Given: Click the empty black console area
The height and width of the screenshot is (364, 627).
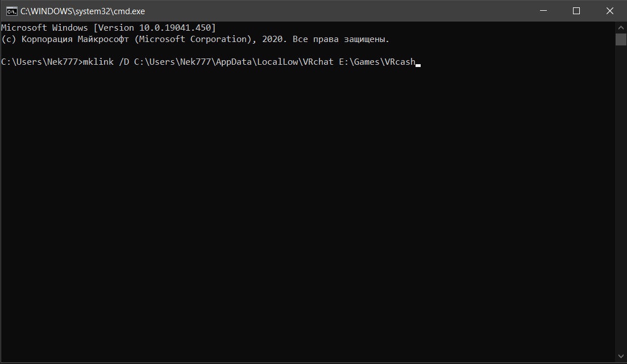Looking at the screenshot, I should point(307,216).
